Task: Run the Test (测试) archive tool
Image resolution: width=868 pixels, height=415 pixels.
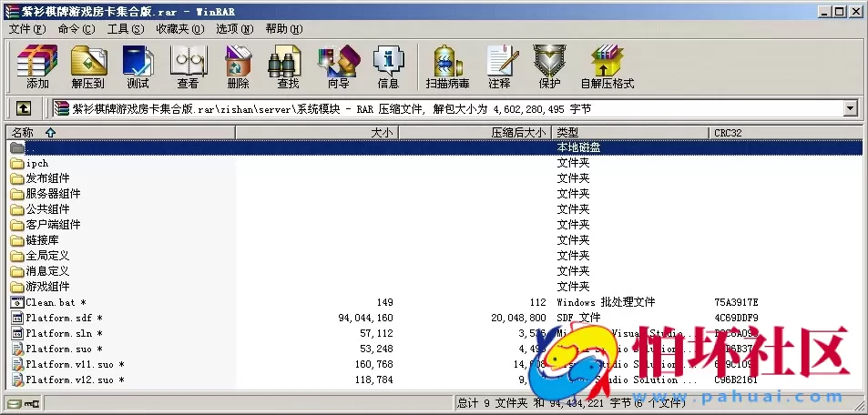Action: pyautogui.click(x=138, y=67)
